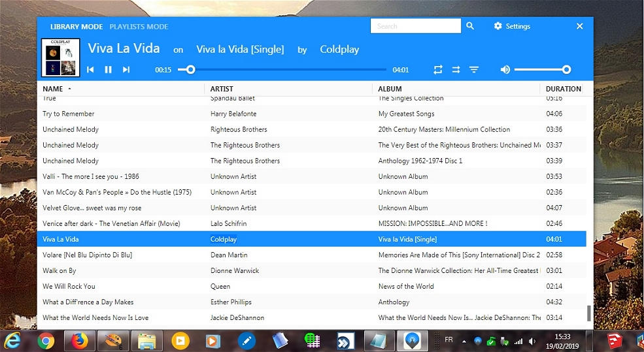Switch to Playlists Mode

click(139, 27)
